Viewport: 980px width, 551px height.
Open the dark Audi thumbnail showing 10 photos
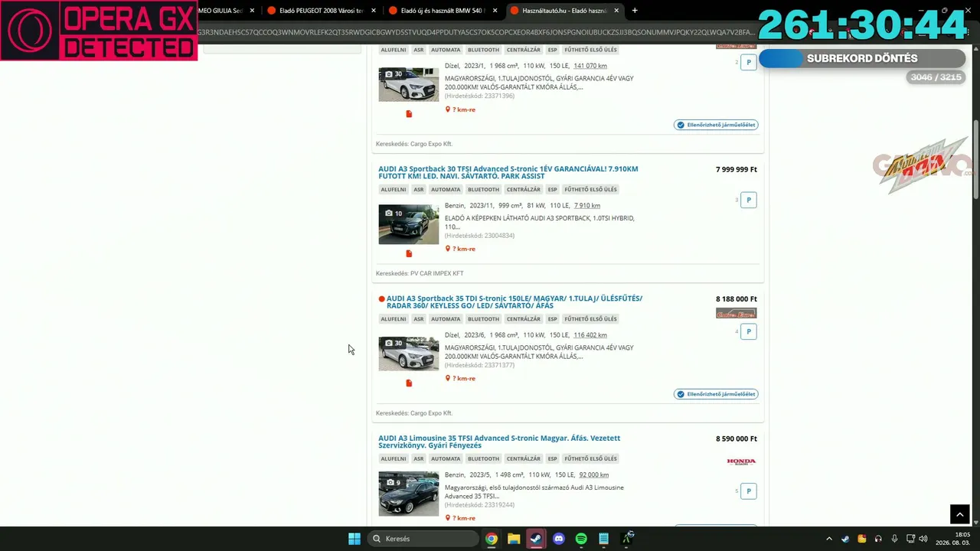point(409,224)
